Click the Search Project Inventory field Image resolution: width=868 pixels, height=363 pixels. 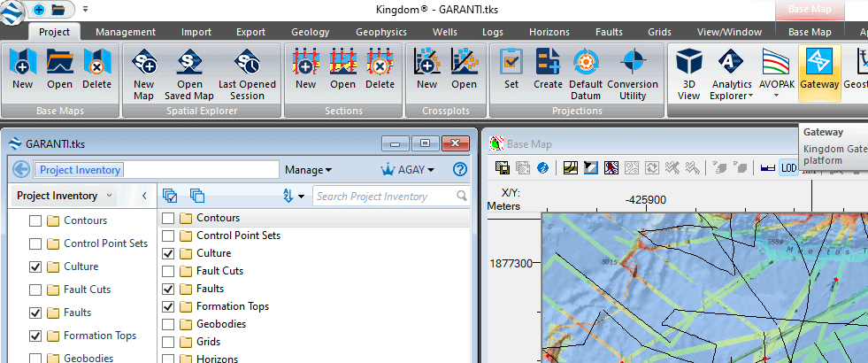click(x=385, y=197)
